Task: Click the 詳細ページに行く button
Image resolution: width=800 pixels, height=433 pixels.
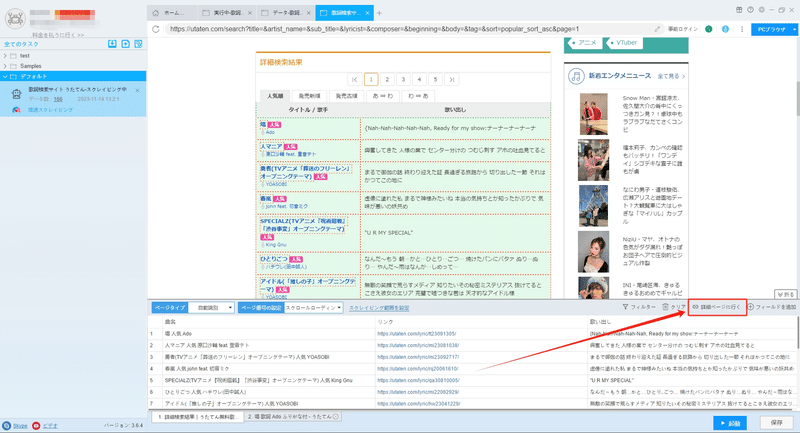Action: [717, 307]
